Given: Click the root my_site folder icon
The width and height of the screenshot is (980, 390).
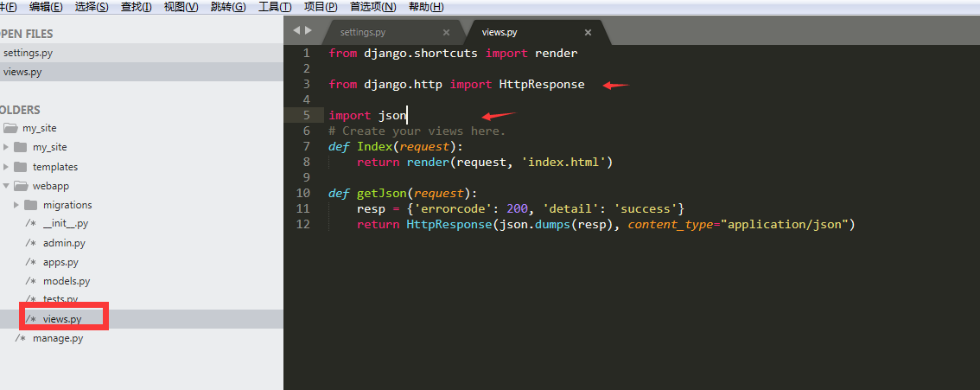Looking at the screenshot, I should click(x=11, y=128).
